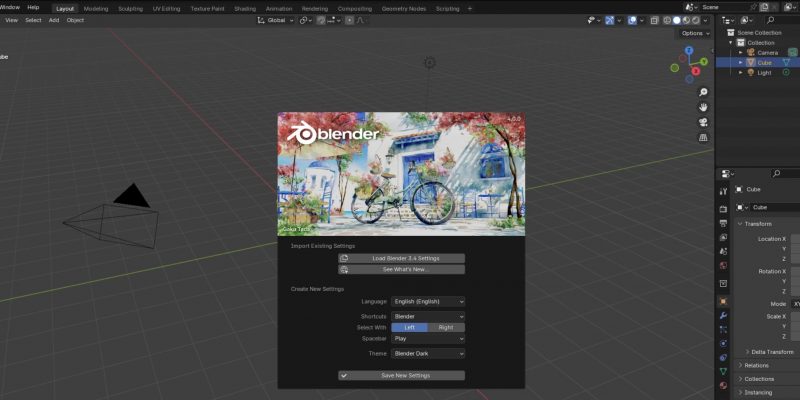The width and height of the screenshot is (800, 400).
Task: Switch to solid viewport shading
Action: [x=677, y=20]
